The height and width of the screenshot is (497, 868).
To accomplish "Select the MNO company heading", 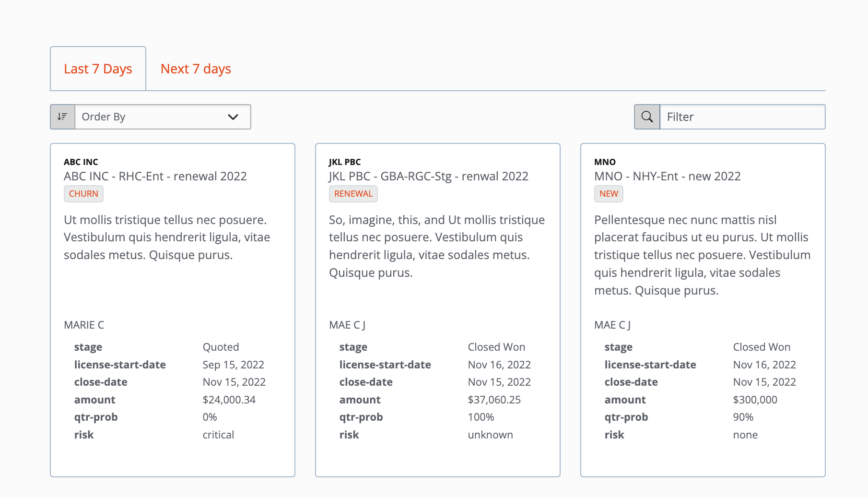I will pyautogui.click(x=605, y=162).
